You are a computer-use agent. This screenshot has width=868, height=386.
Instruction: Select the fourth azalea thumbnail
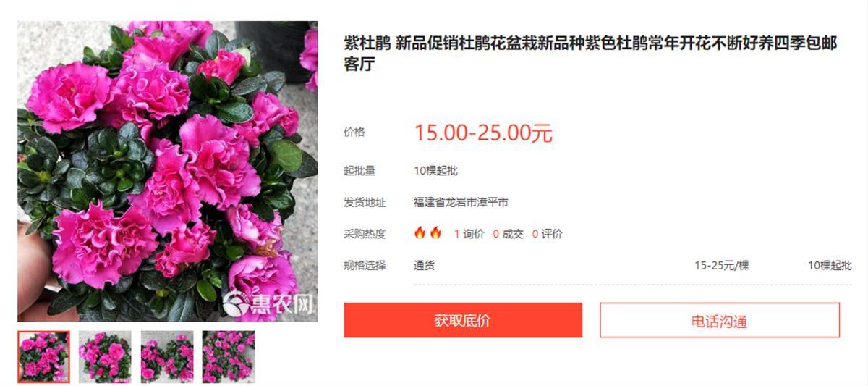[229, 357]
